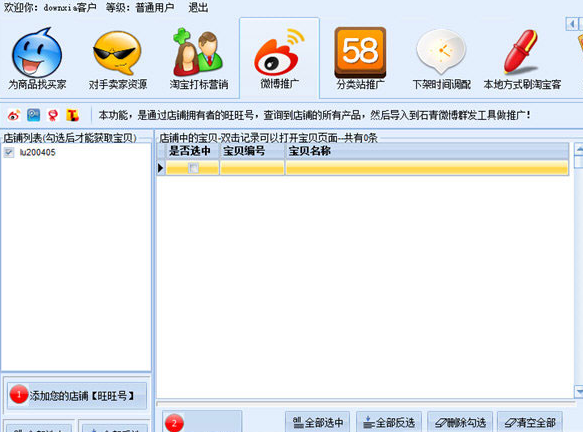Open the 为商品找买家 module

pyautogui.click(x=37, y=59)
